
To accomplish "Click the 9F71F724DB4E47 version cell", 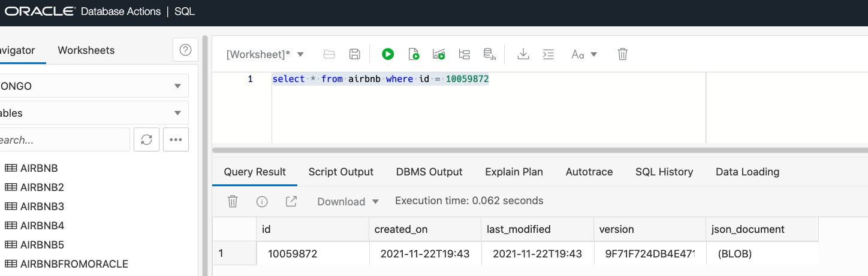I will point(650,254).
